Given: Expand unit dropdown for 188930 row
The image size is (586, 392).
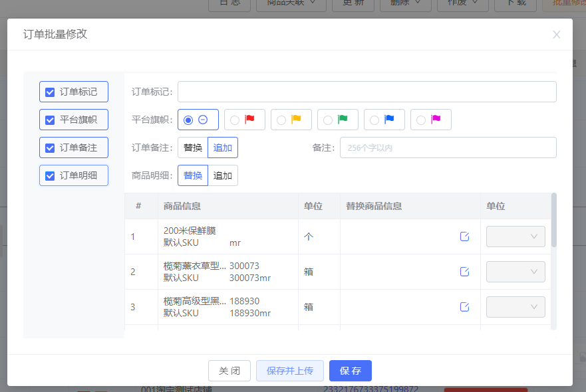Looking at the screenshot, I should tap(515, 307).
